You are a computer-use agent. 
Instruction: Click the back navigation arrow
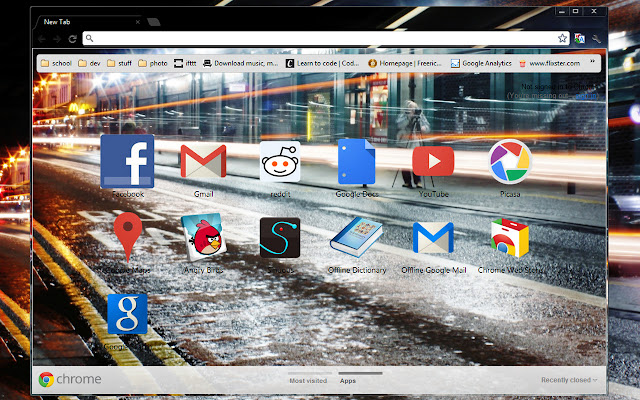click(x=42, y=39)
